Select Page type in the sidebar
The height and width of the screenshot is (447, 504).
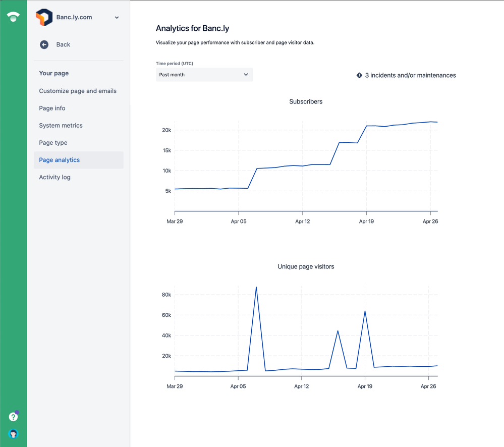[53, 142]
